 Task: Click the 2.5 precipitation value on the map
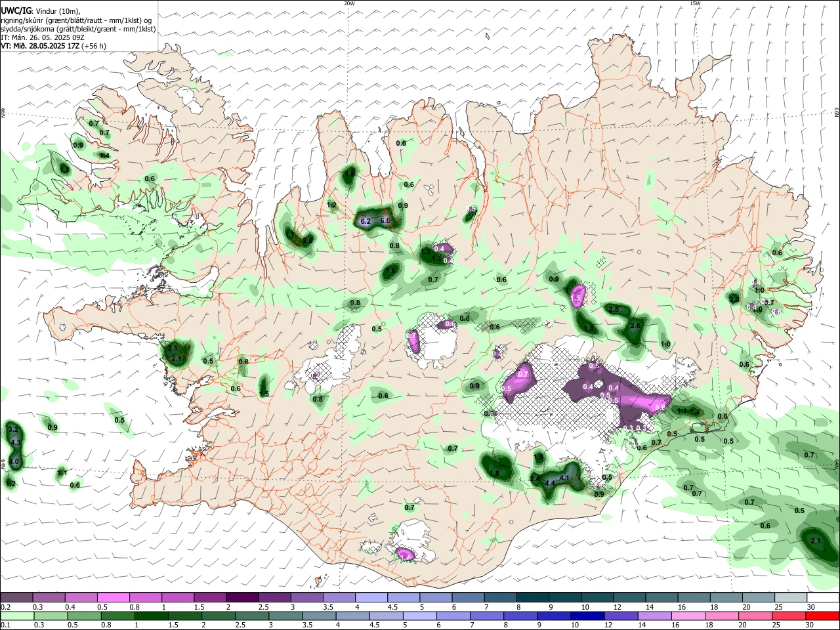[x=614, y=309]
